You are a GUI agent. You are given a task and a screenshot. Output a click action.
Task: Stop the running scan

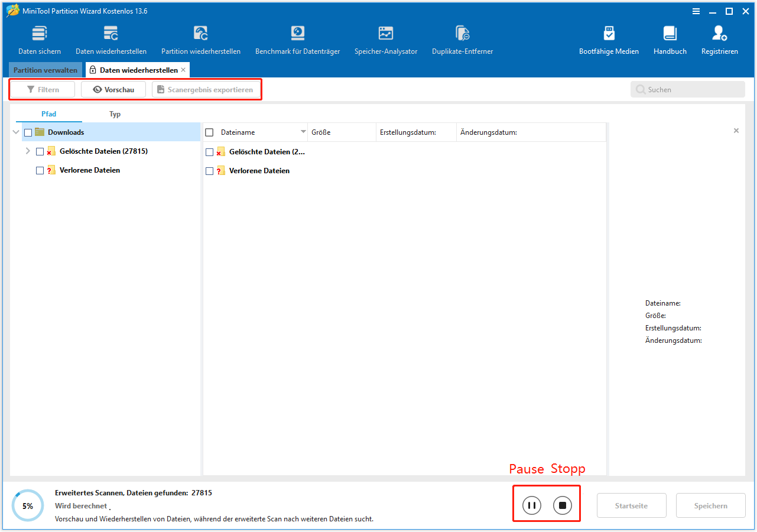563,505
